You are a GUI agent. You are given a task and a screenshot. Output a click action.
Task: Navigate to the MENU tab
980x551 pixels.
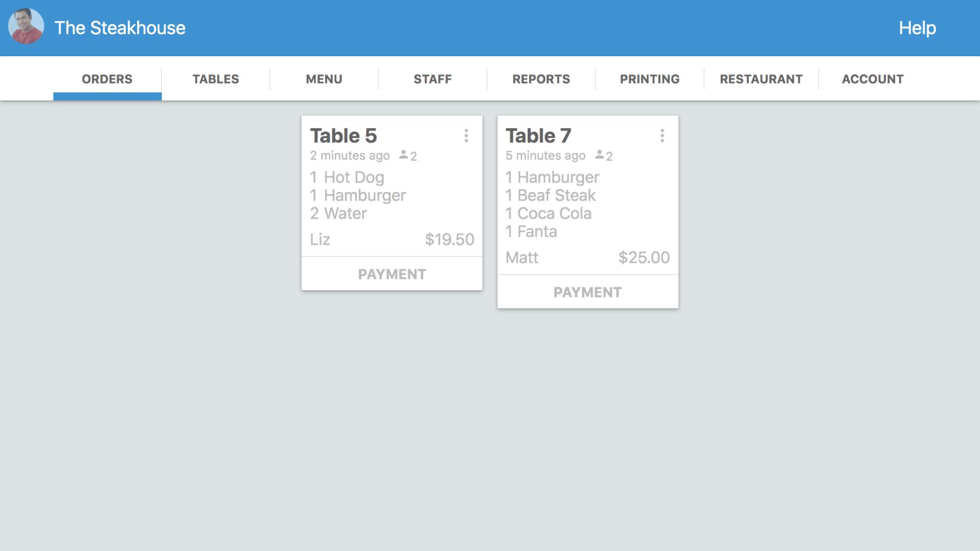324,79
